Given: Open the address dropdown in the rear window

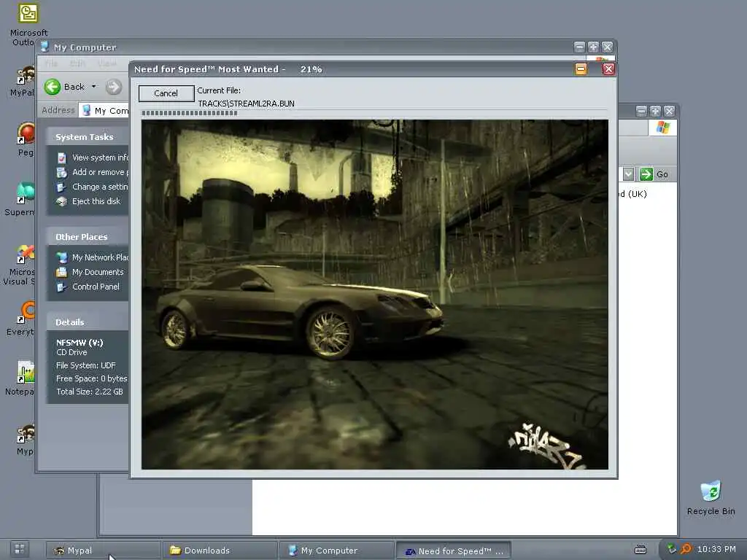Looking at the screenshot, I should (x=628, y=174).
